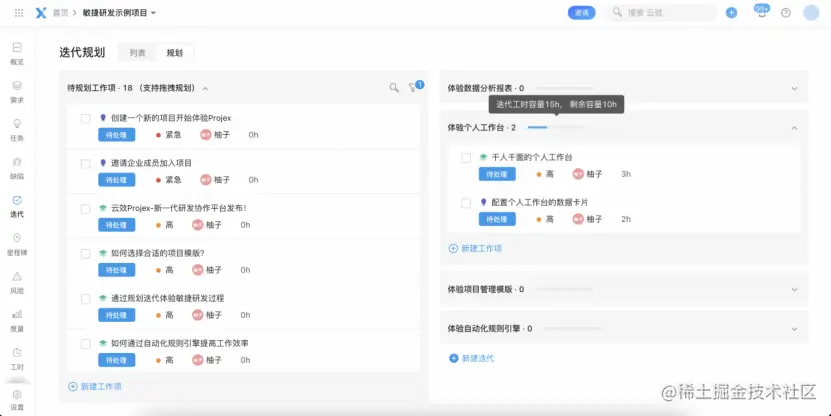Check the 创建一个新的项目开始体验Projex checkbox
The image size is (831, 416).
[x=85, y=119]
